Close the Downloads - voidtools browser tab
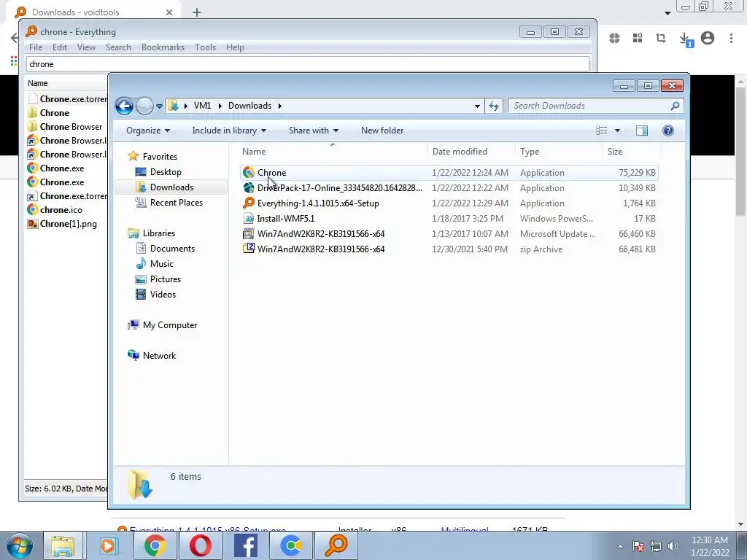 [169, 12]
